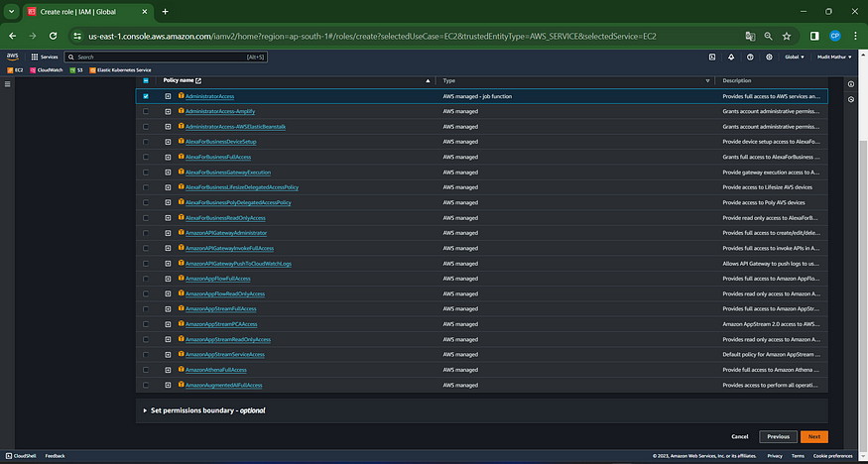Check the AmazonAthenaFullAccess checkbox
Image resolution: width=868 pixels, height=464 pixels.
coord(146,370)
